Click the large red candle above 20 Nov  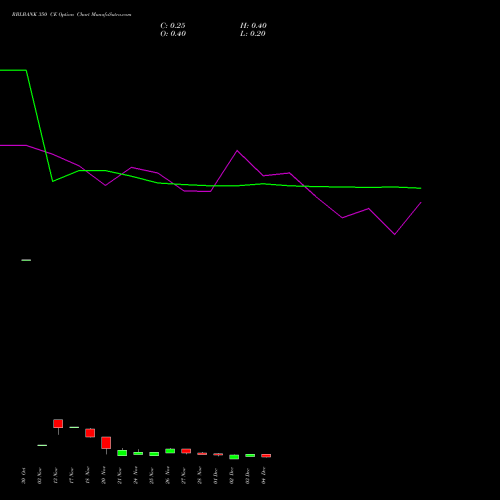pos(106,443)
